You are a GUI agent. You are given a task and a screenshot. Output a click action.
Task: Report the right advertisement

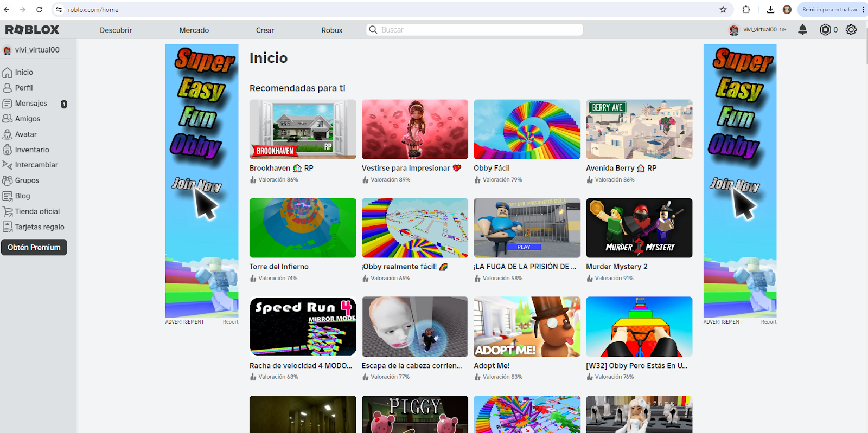(769, 322)
